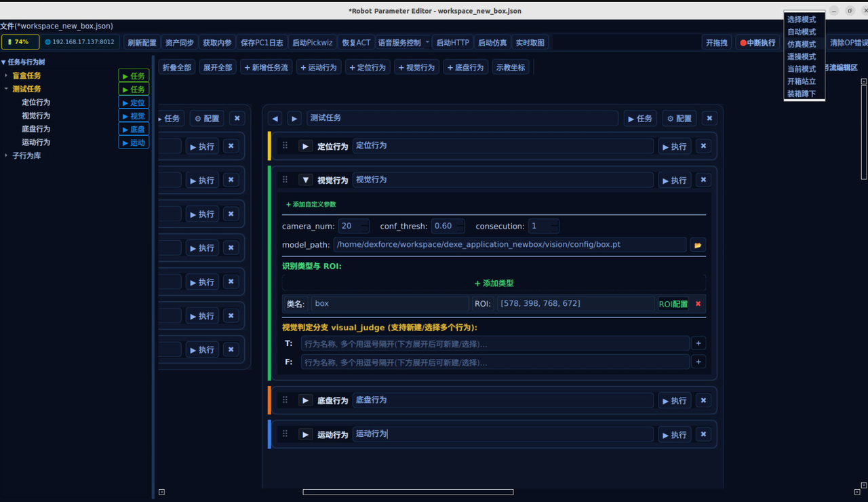The width and height of the screenshot is (868, 502).
Task: Start simulation with 启动仿真 button
Action: click(492, 43)
